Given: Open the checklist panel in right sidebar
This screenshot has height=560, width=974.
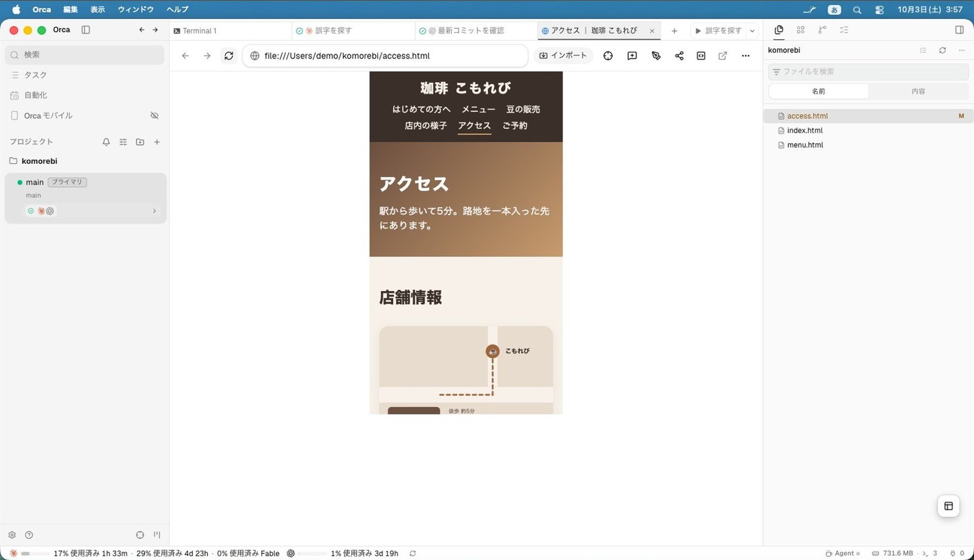Looking at the screenshot, I should 844,30.
